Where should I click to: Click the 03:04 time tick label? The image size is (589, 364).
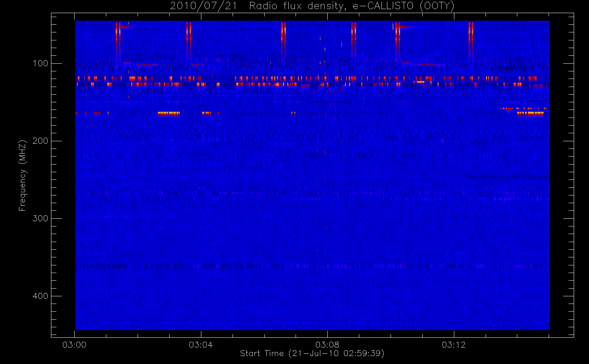(201, 345)
